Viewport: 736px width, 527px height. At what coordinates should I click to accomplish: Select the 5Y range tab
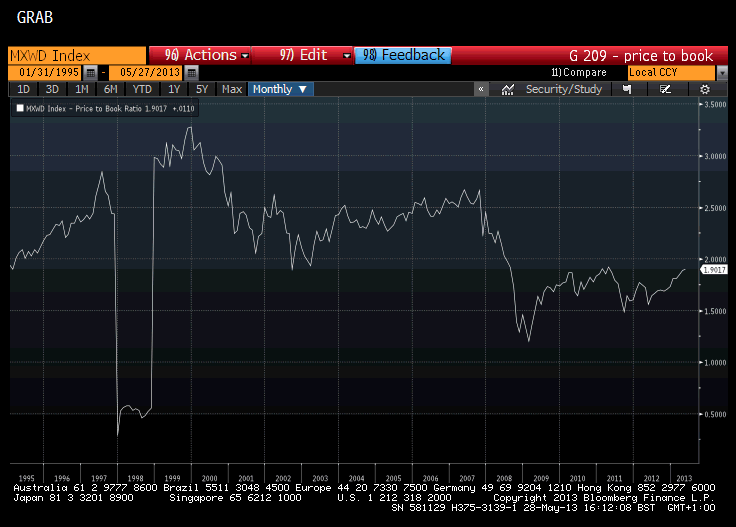[x=202, y=89]
